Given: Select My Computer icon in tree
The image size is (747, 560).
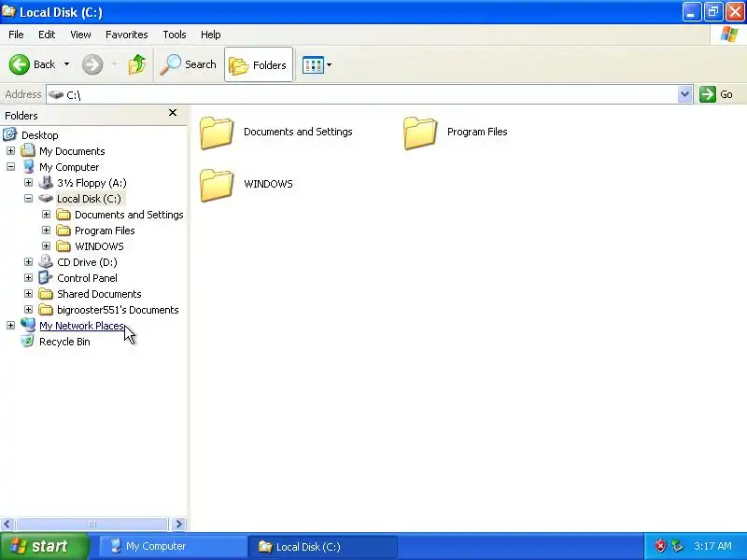Looking at the screenshot, I should click(x=28, y=166).
